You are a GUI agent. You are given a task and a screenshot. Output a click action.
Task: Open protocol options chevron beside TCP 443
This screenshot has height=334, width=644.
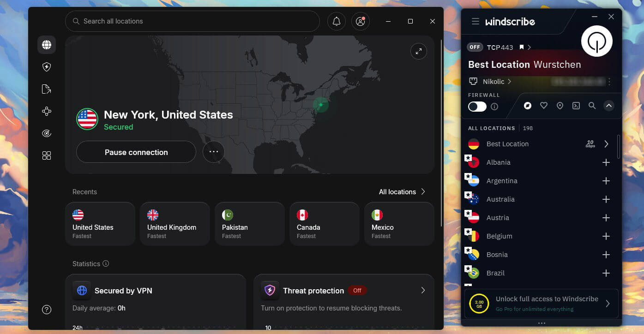point(530,47)
